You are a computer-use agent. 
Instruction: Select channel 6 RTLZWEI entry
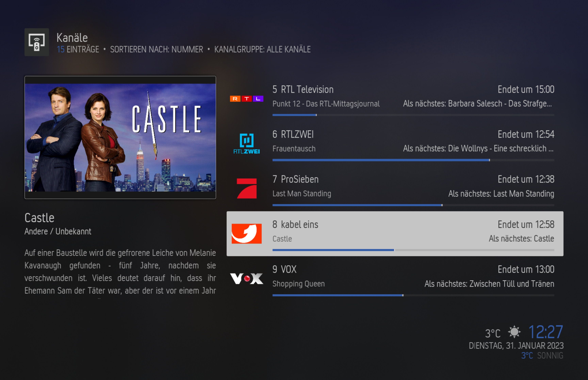395,144
